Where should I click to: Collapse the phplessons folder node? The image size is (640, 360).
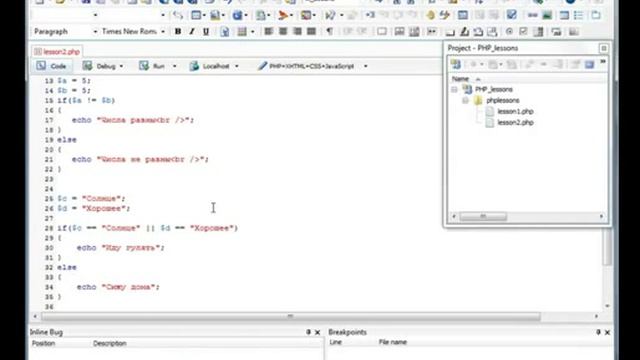tap(465, 100)
